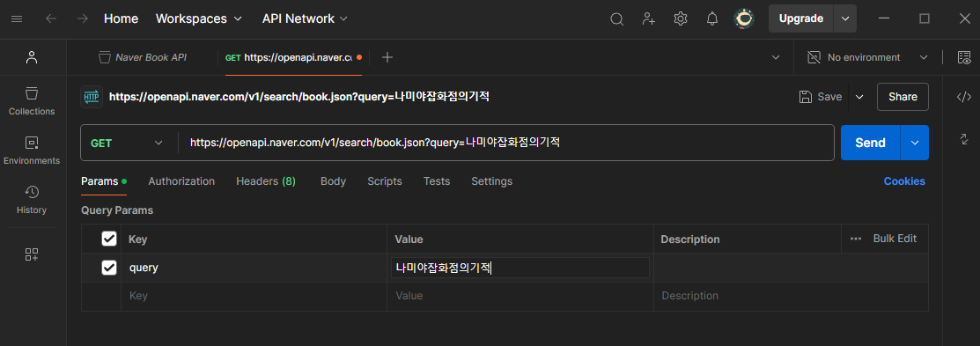Open the Cookies link

pos(904,181)
